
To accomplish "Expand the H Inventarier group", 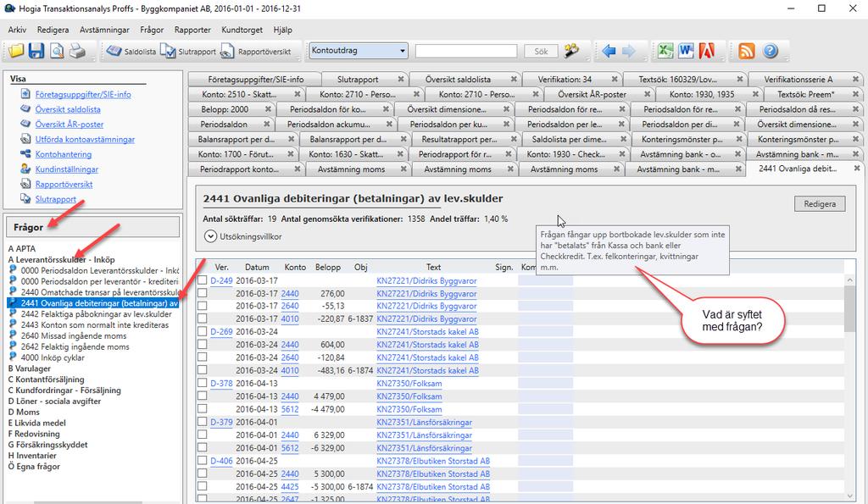I will coord(32,456).
